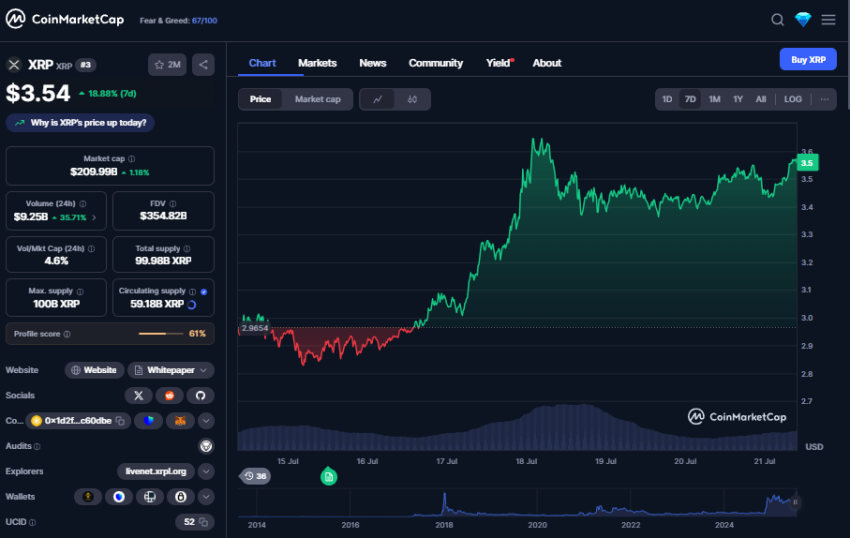Click the Max. supply info icon

pos(80,292)
